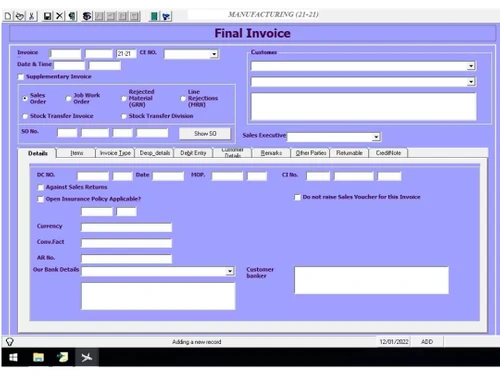Open the CE NO. dropdown

coord(214,54)
